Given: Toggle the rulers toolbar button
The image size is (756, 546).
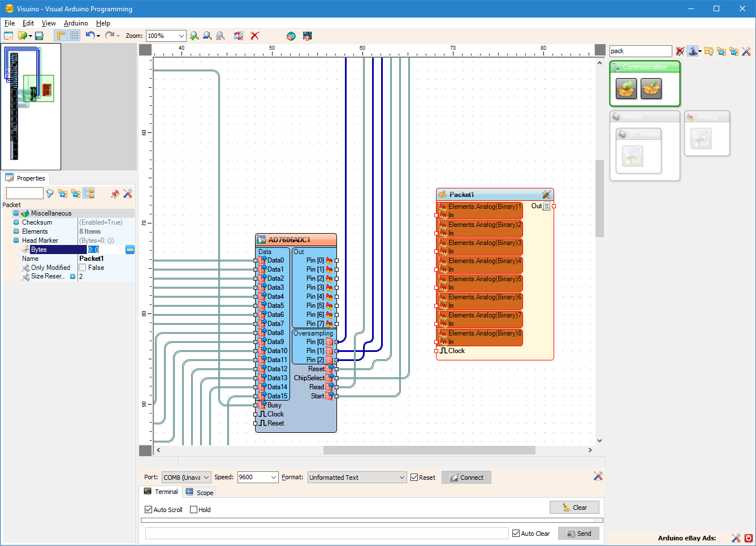Looking at the screenshot, I should point(61,36).
